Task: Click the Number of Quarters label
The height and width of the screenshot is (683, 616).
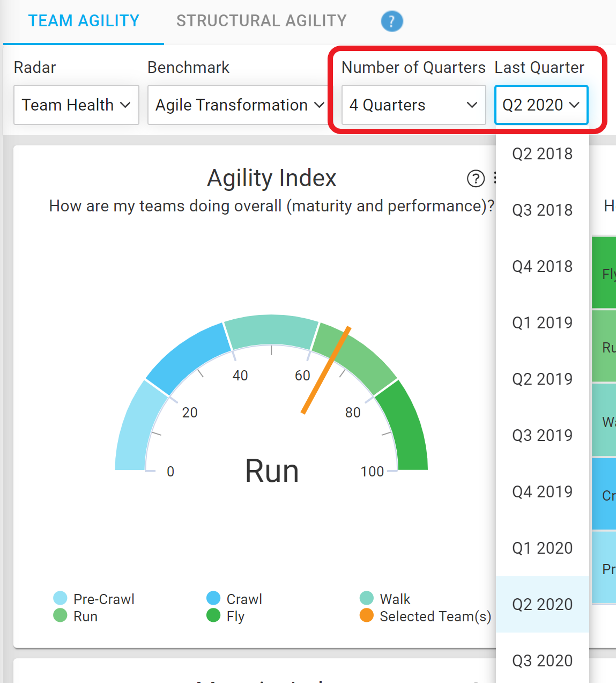Action: (x=413, y=68)
